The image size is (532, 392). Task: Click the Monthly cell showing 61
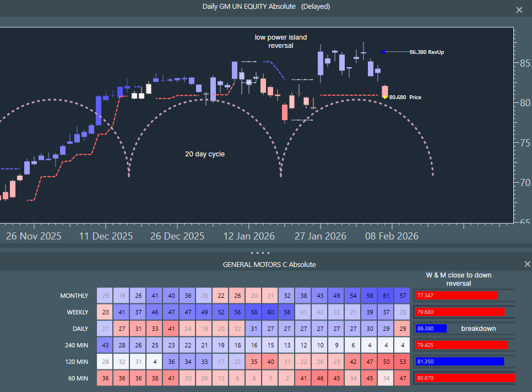pos(386,296)
